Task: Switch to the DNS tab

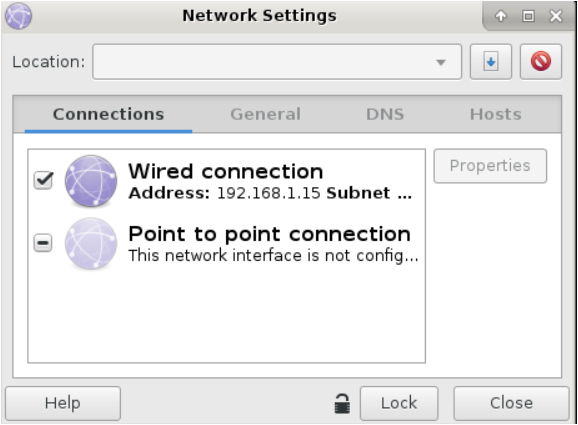Action: [385, 114]
